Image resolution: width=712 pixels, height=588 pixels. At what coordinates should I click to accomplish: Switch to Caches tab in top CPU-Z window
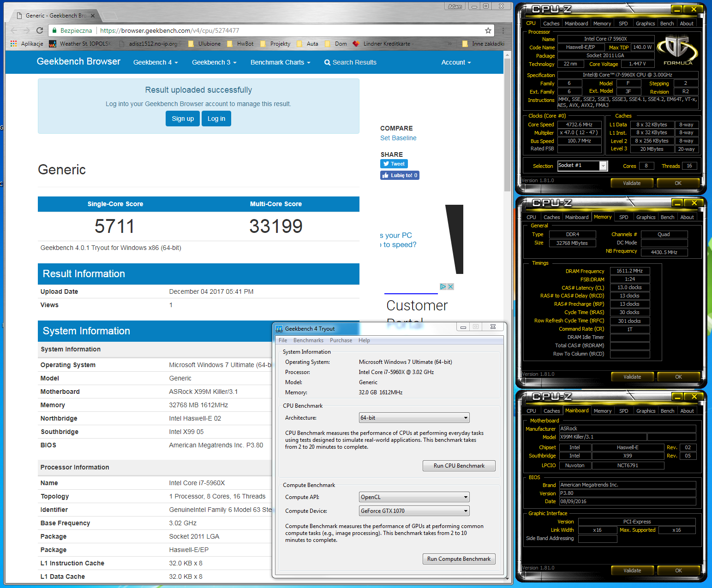(x=551, y=24)
